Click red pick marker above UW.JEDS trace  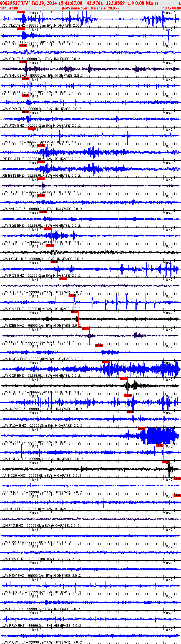(63, 279)
